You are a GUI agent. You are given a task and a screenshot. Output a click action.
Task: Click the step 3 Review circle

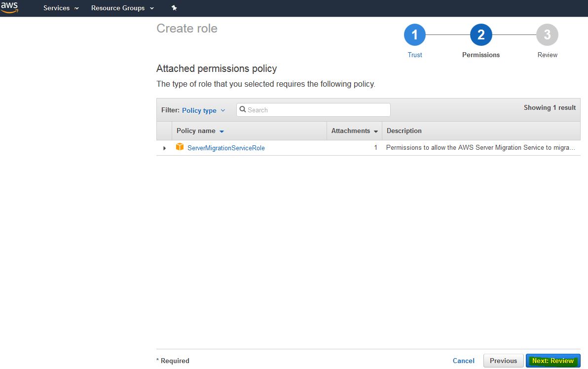tap(547, 35)
